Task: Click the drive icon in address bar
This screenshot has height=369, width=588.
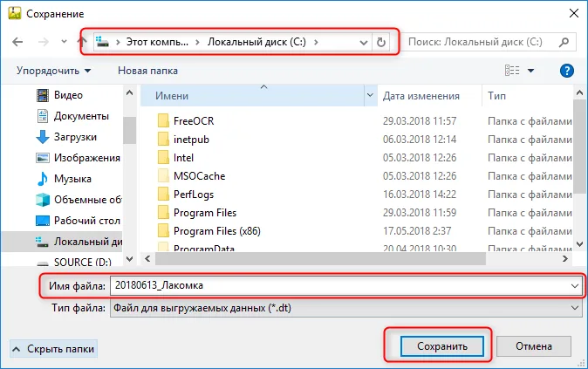Action: click(x=102, y=42)
